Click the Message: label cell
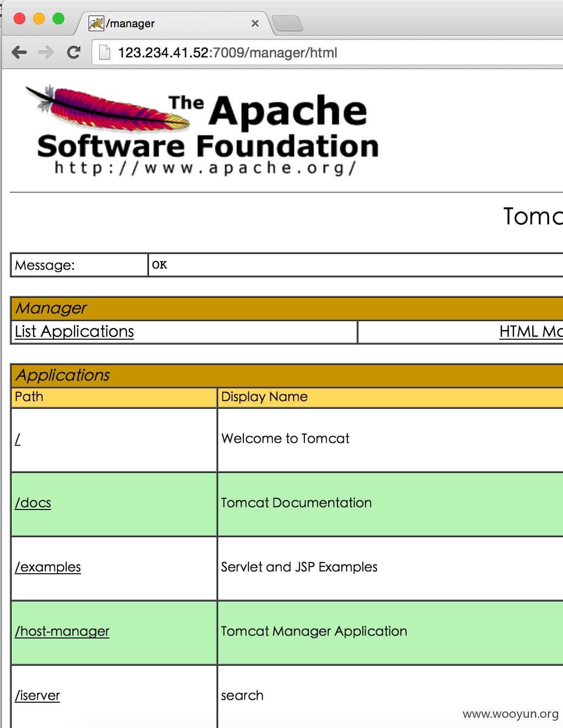 coord(79,265)
